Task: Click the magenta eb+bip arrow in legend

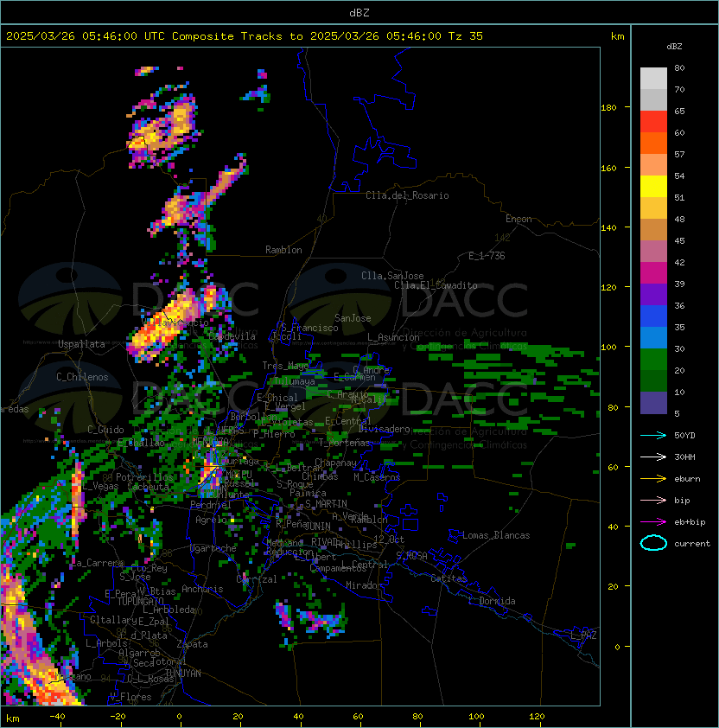Action: [x=653, y=522]
